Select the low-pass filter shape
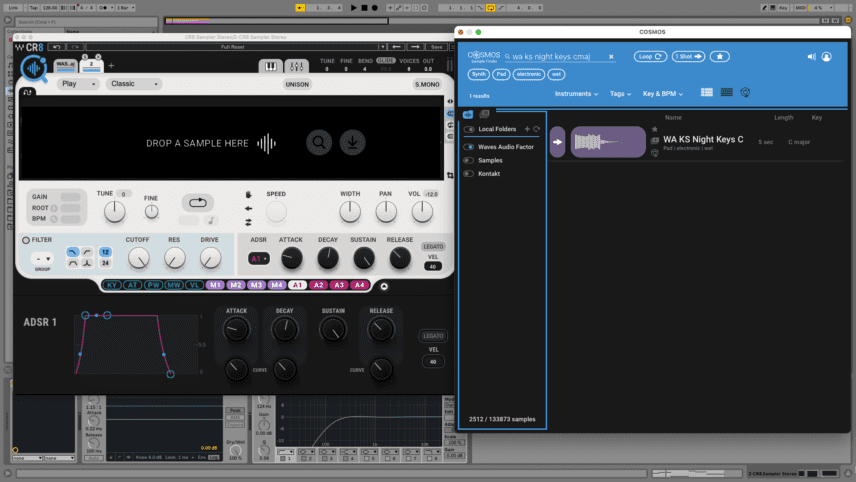Viewport: 856px width, 482px height. coord(73,252)
